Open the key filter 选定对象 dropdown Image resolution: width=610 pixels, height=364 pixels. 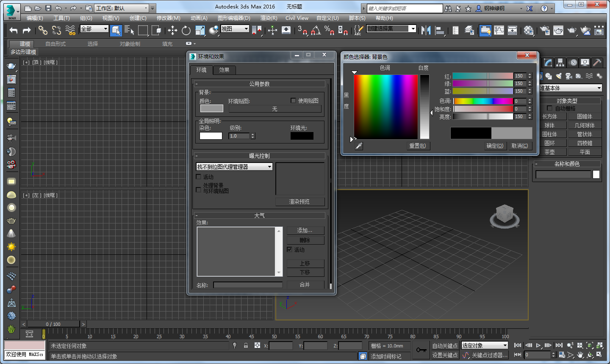[485, 345]
